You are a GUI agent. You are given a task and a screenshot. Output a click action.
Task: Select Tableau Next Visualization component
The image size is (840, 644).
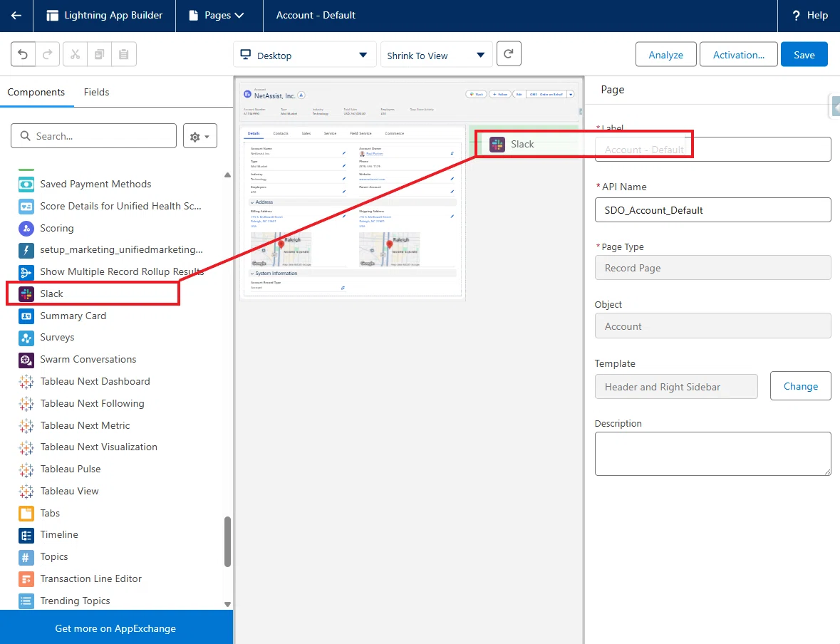(99, 447)
